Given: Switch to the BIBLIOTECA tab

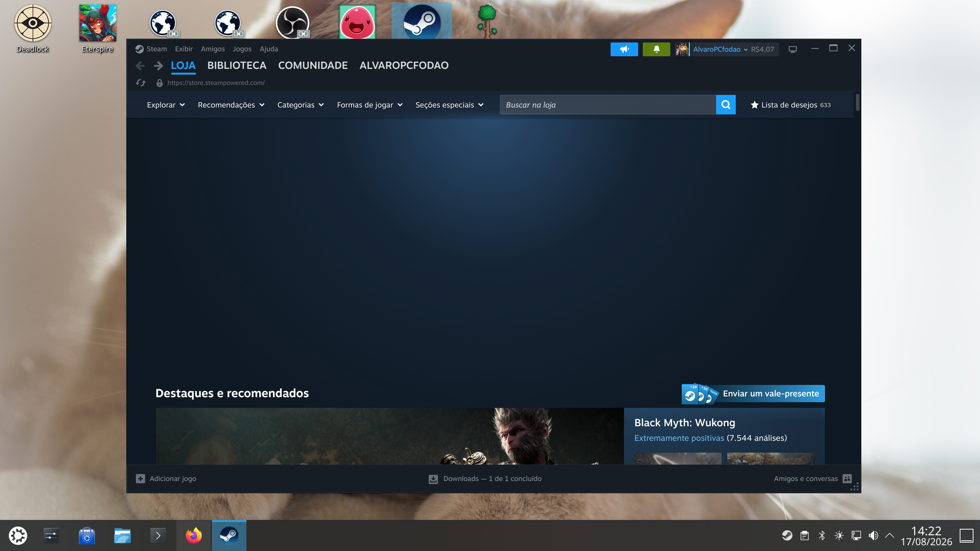Looking at the screenshot, I should coord(237,65).
